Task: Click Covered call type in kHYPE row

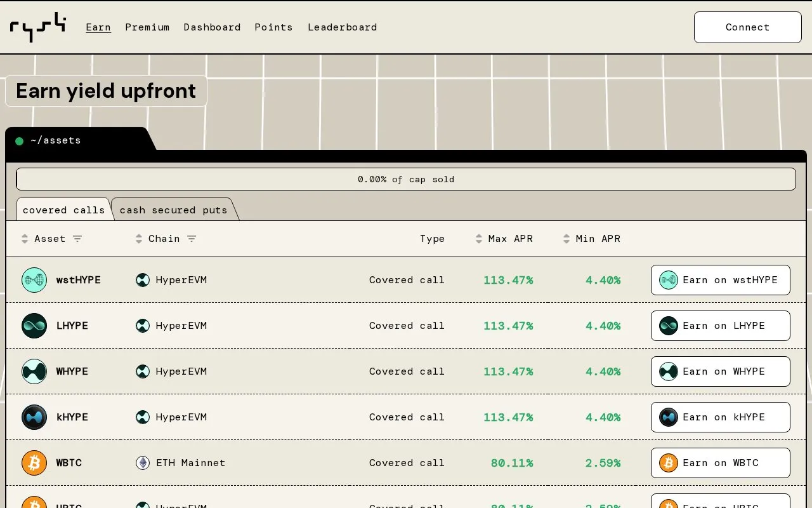Action: pos(407,417)
